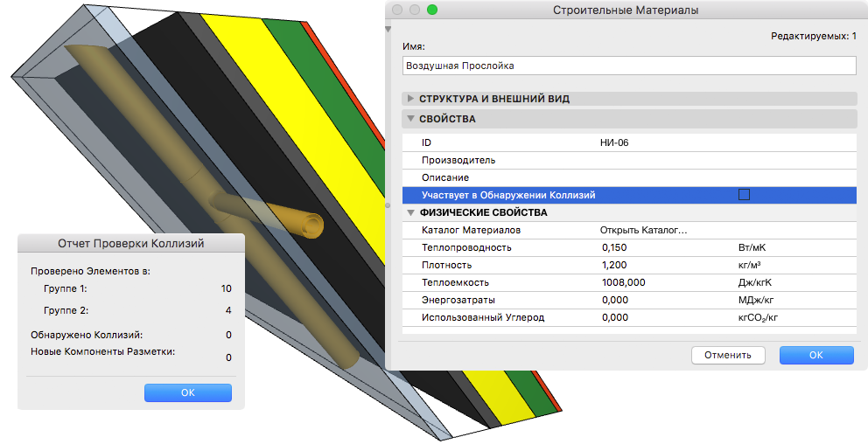
Task: Select the Производитель row
Action: pyautogui.click(x=629, y=160)
